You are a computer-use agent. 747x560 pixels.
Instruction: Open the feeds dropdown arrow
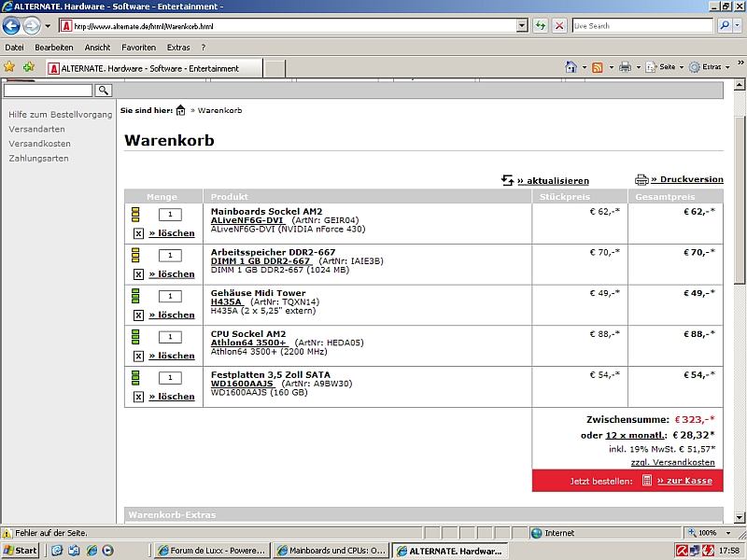click(612, 67)
